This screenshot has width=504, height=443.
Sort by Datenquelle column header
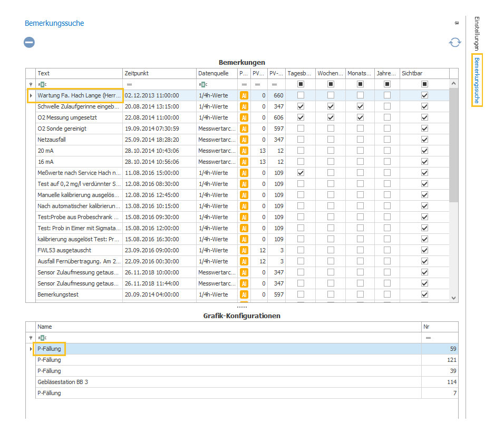click(x=217, y=74)
